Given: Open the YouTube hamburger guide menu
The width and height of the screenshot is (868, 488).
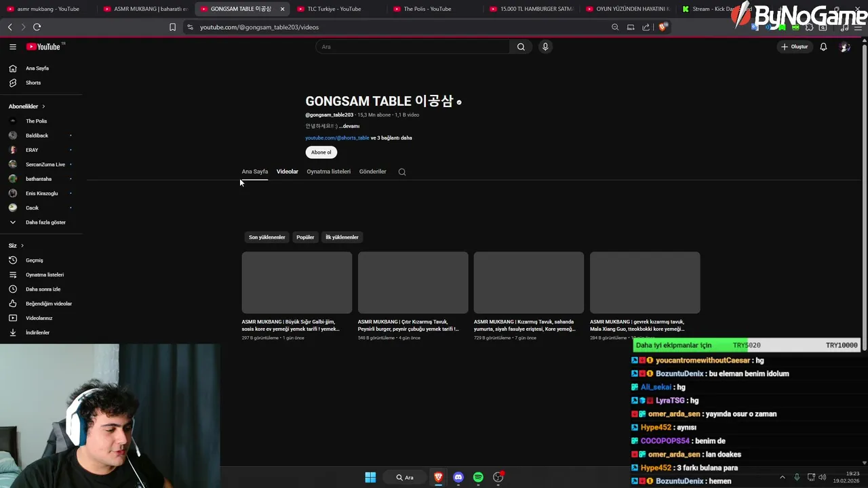Looking at the screenshot, I should [13, 47].
